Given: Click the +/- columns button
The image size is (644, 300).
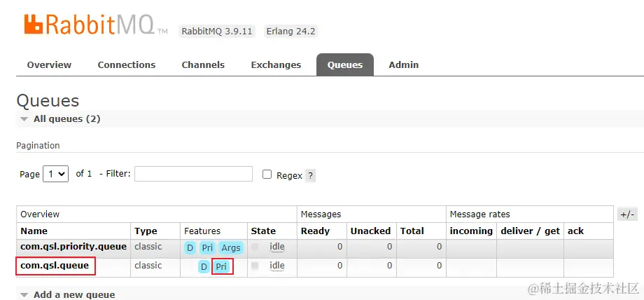Looking at the screenshot, I should tap(628, 214).
